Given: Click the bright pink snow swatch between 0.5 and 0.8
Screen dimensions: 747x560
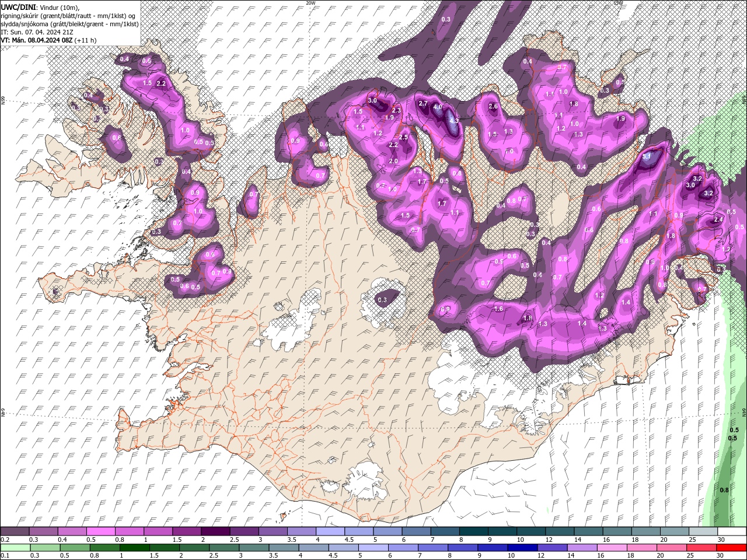Looking at the screenshot, I should (100, 531).
